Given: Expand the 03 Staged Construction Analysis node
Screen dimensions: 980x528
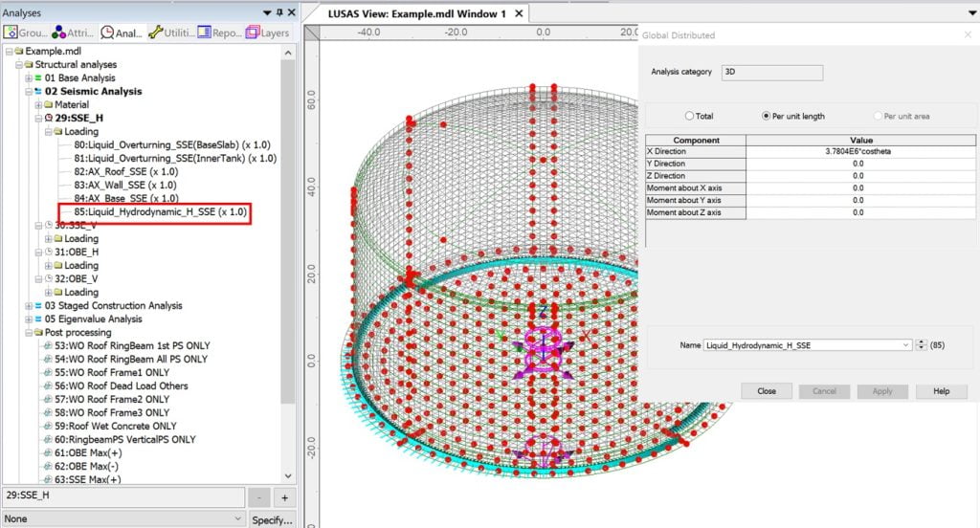Looking at the screenshot, I should pos(29,306).
